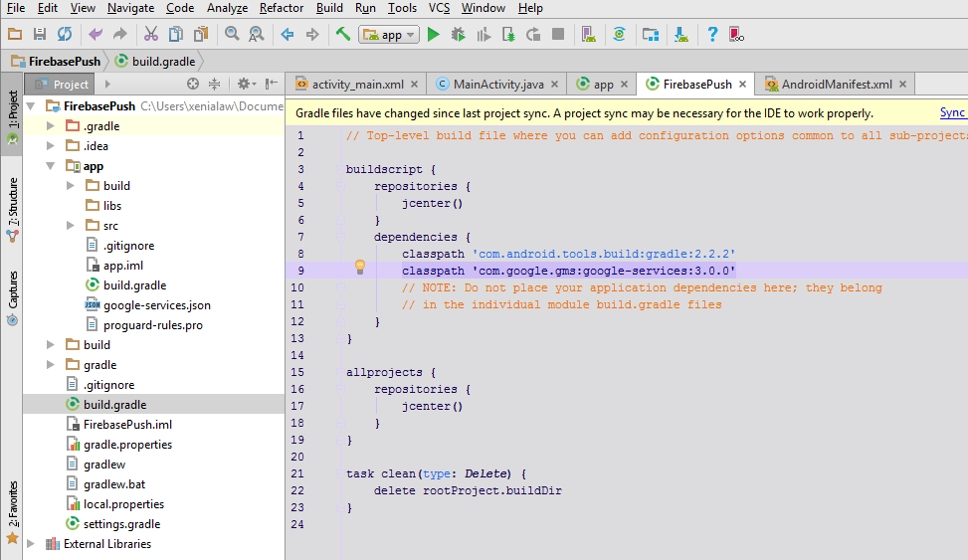This screenshot has height=560, width=968.
Task: Expand External Libraries node
Action: point(31,544)
